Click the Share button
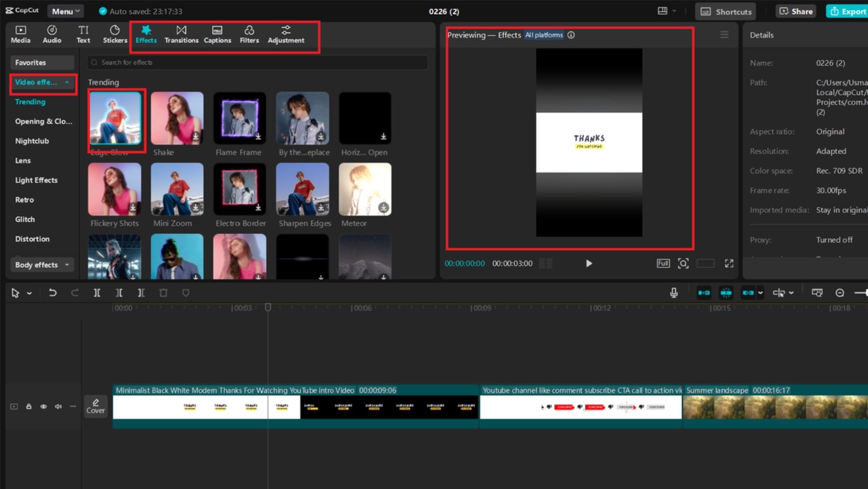 tap(796, 11)
